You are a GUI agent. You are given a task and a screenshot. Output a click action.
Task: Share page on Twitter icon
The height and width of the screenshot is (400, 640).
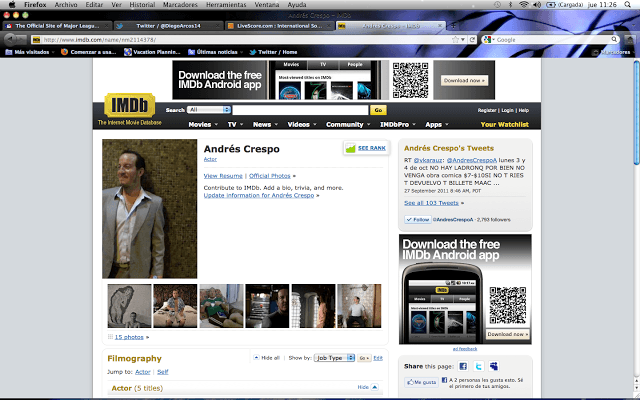point(478,366)
